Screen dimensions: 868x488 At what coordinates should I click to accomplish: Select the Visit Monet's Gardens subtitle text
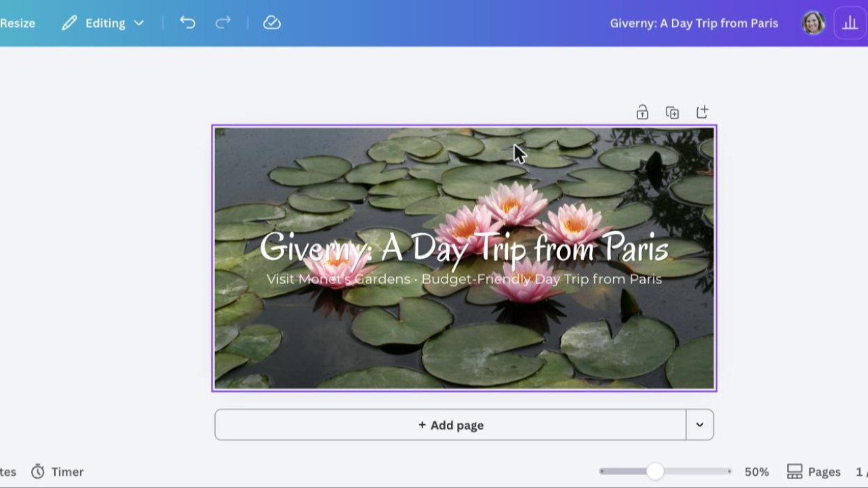pos(464,279)
